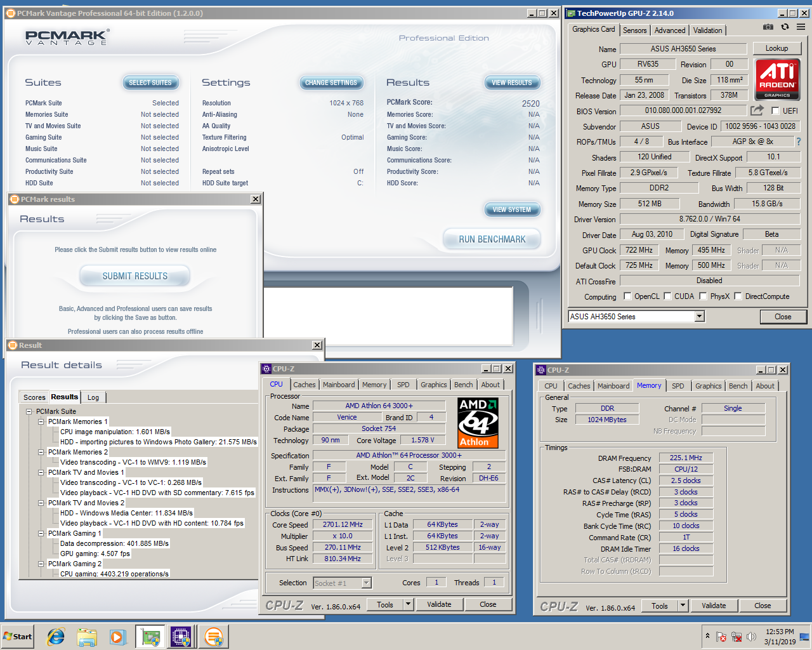Screen dimensions: 812x650
Task: Click the PCMark Score value 2520
Action: click(531, 103)
